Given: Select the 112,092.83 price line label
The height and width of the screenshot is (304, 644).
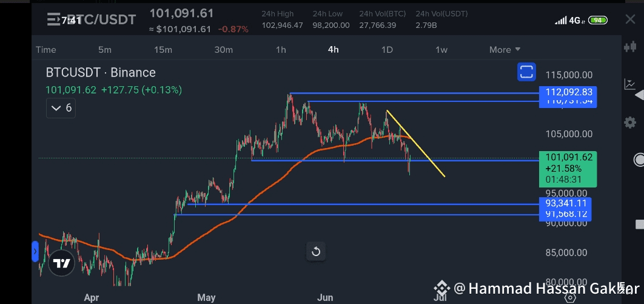Looking at the screenshot, I should coord(568,92).
